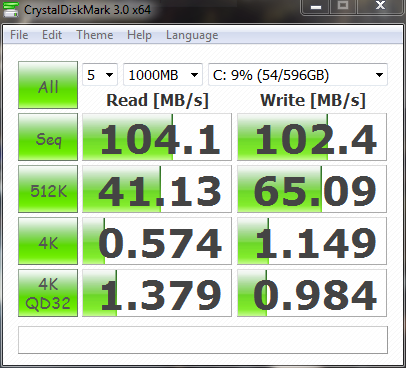
Task: Start the Seq sequential test
Action: (48, 137)
